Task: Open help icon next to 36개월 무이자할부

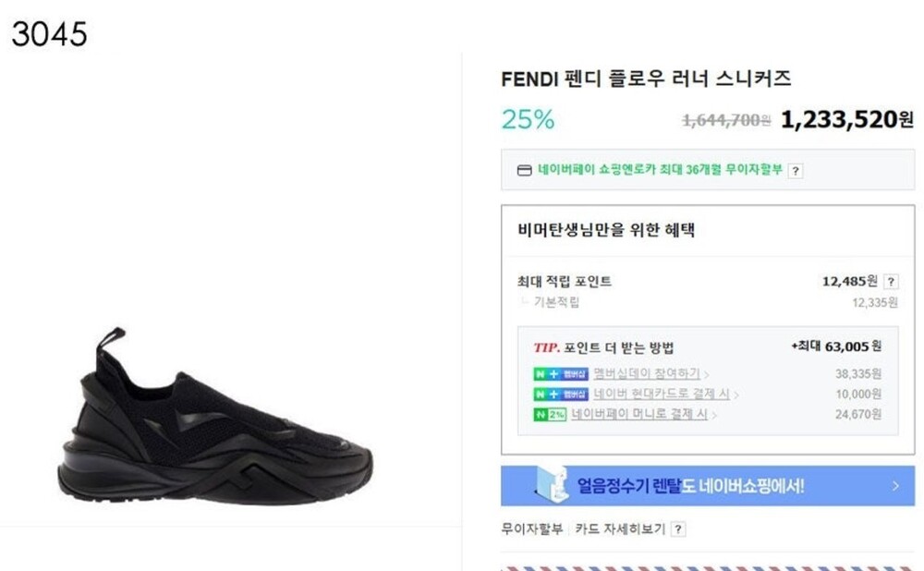Action: click(x=796, y=170)
